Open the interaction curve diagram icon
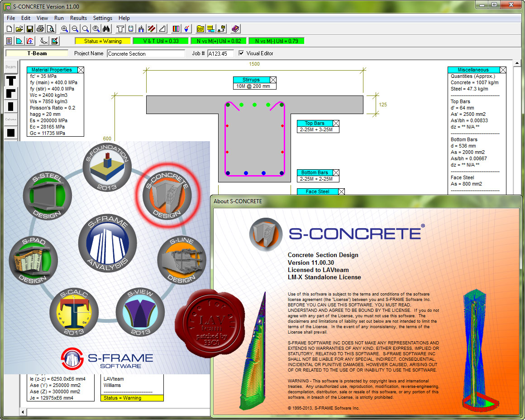Viewport: 525px width, 420px height. click(30, 41)
